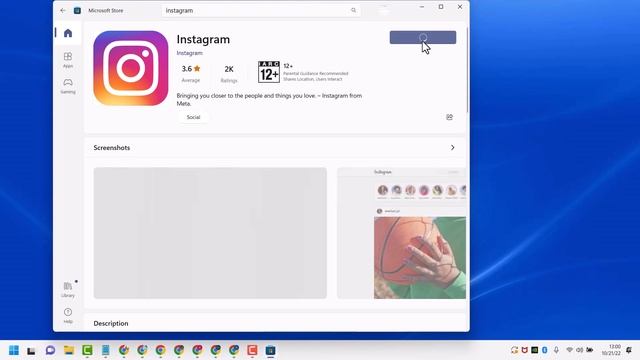Open the Chat app in the taskbar

50,350
